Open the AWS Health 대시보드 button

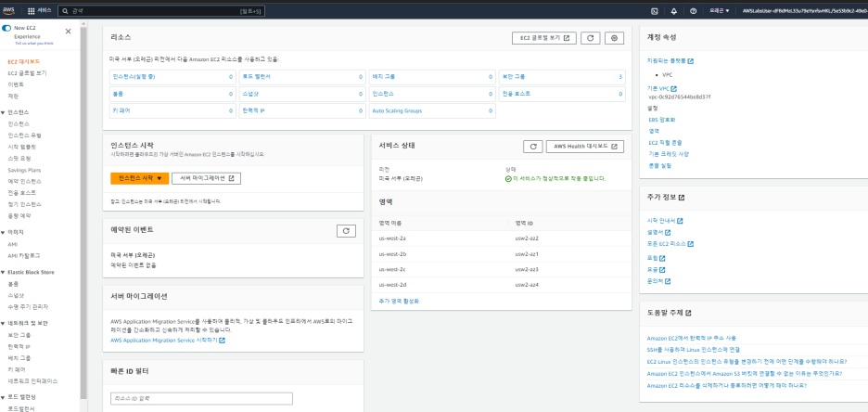[x=585, y=147]
